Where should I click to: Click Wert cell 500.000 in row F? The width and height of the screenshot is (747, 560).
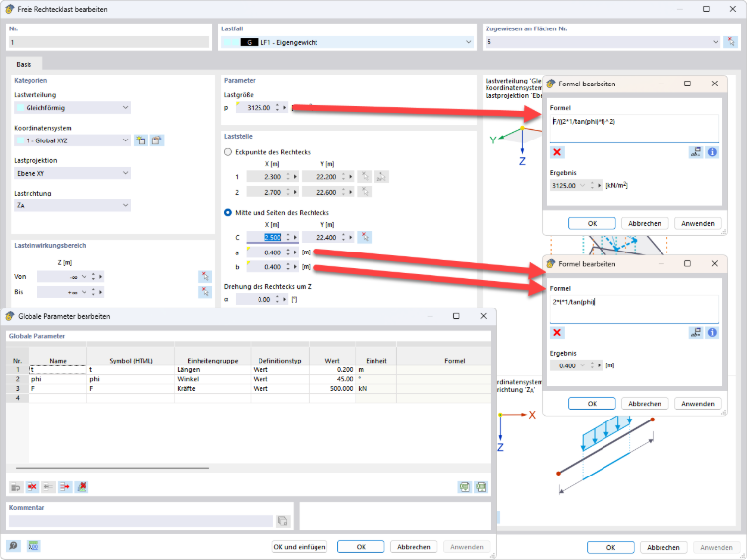click(332, 389)
